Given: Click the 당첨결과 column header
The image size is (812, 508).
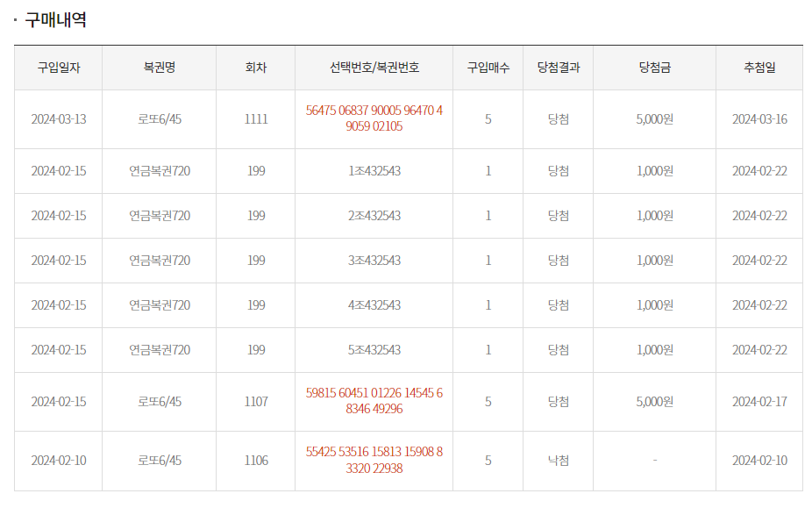Looking at the screenshot, I should pyautogui.click(x=559, y=68).
